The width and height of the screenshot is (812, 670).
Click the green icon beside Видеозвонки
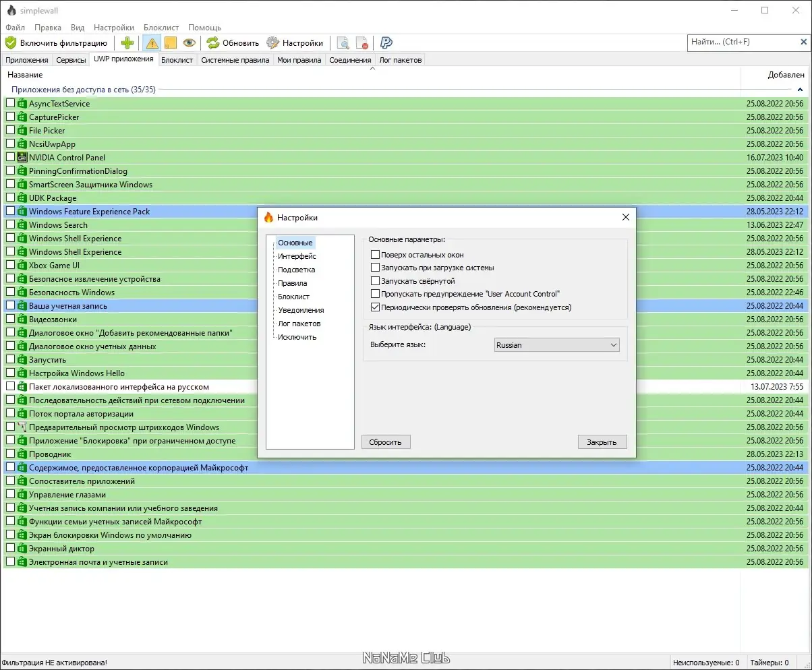click(x=22, y=319)
